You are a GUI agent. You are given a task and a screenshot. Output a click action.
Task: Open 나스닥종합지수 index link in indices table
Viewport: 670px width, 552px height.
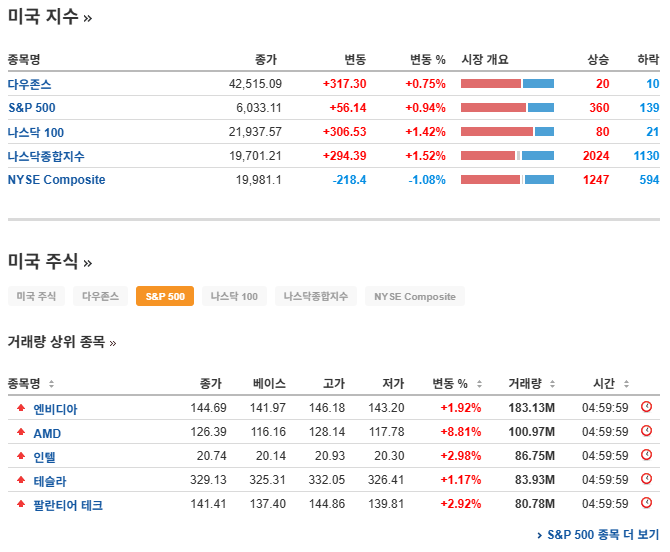click(46, 156)
